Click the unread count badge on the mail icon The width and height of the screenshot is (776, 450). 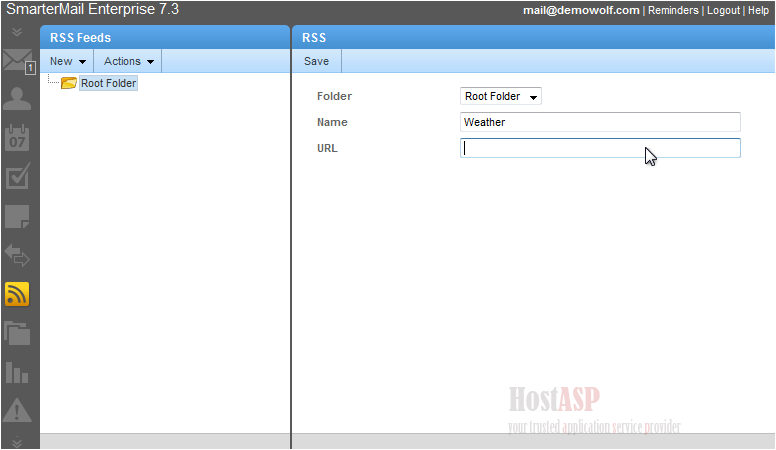pos(30,68)
